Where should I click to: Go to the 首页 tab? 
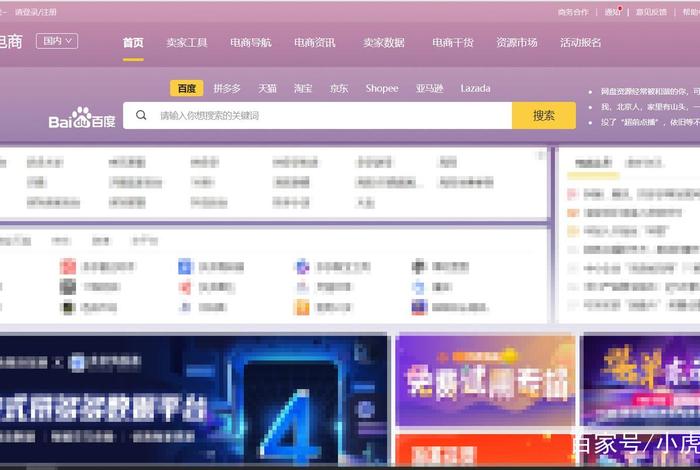(133, 43)
